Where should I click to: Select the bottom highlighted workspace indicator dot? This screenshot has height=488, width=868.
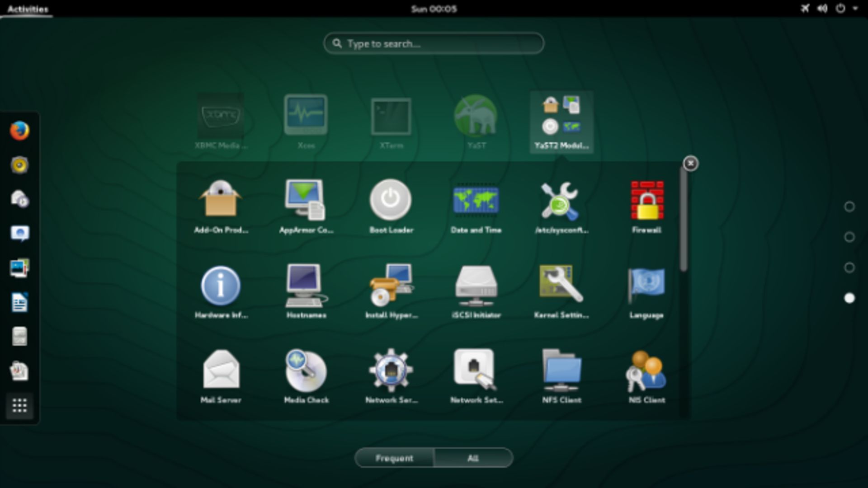pos(849,297)
